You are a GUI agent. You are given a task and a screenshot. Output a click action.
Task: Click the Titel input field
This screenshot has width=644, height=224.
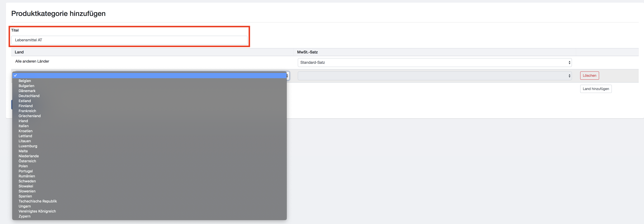coord(129,40)
